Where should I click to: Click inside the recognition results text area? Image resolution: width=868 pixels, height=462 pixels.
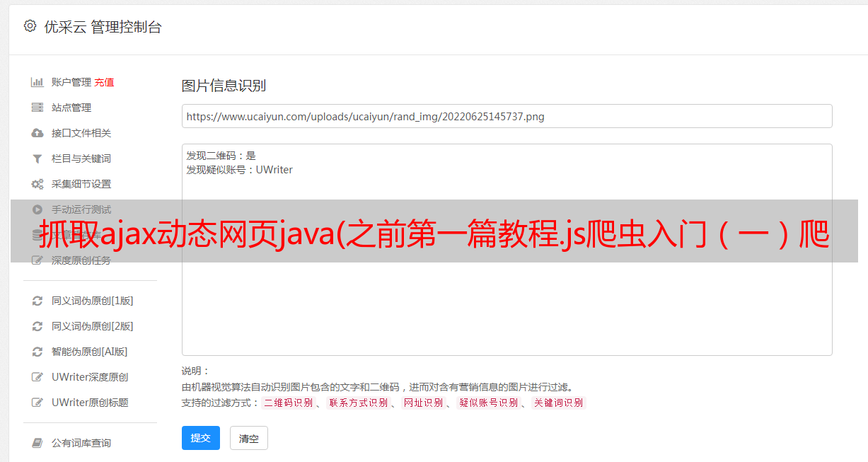point(507,249)
